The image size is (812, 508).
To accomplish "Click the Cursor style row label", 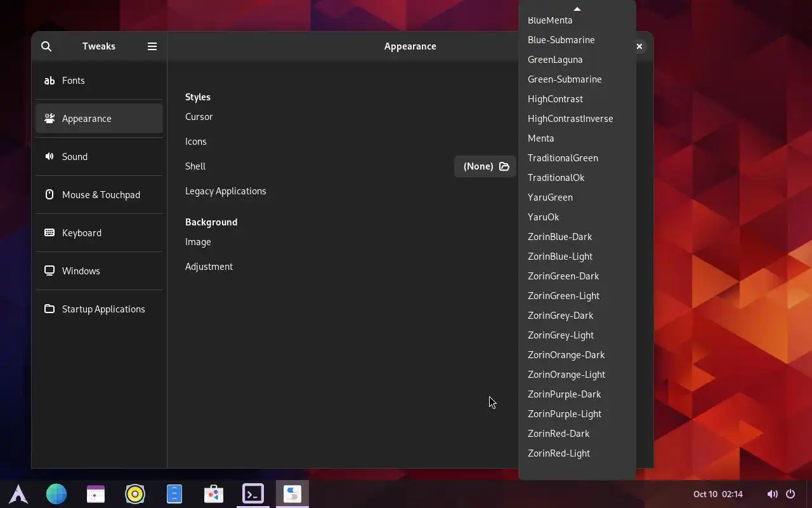I will pos(199,117).
